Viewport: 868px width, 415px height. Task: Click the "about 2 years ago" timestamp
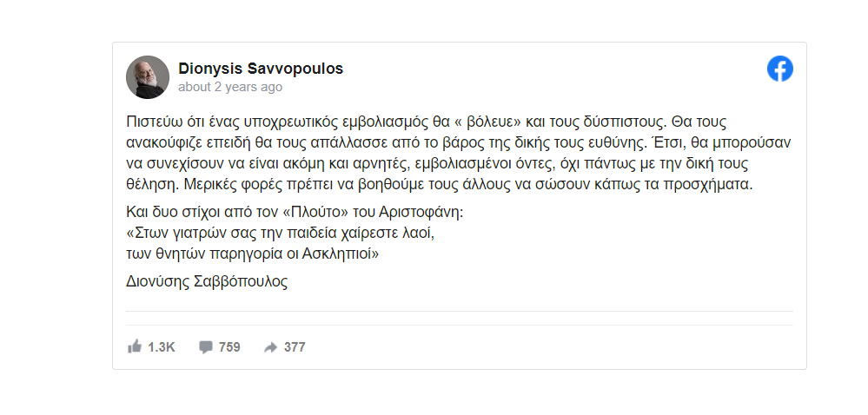(229, 87)
